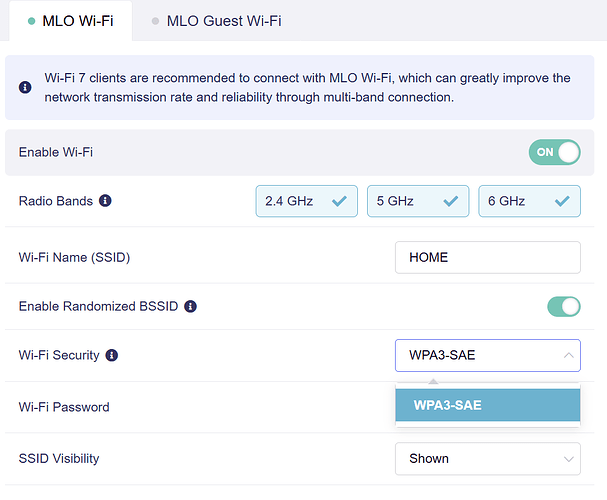Click the info icon in the Wi-Fi 7 banner
Viewport: 607px width, 500px height.
pos(25,88)
